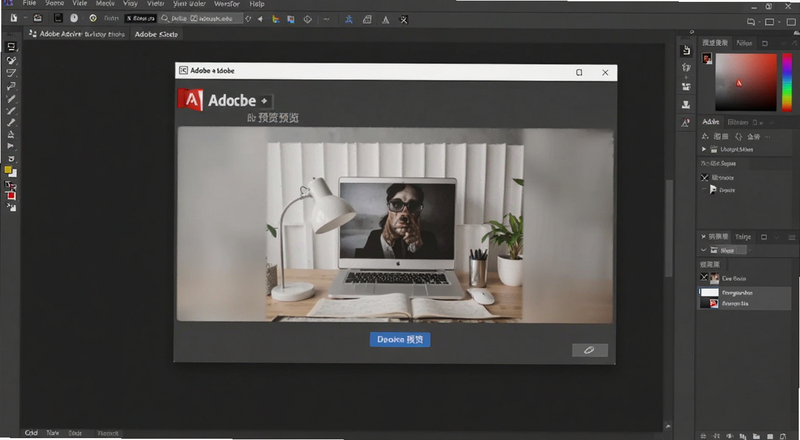Click the foreground swatch in color panel
This screenshot has height=440, width=800.
(707, 59)
